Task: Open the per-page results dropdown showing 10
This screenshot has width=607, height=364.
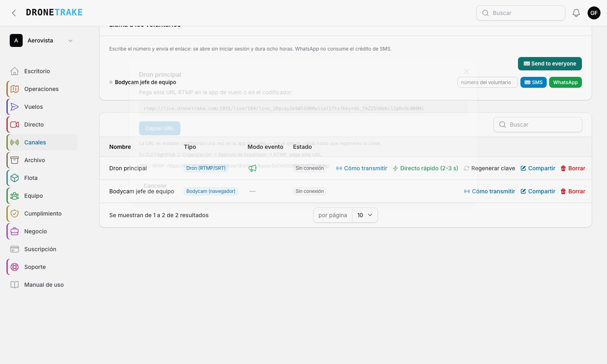Action: [x=365, y=215]
